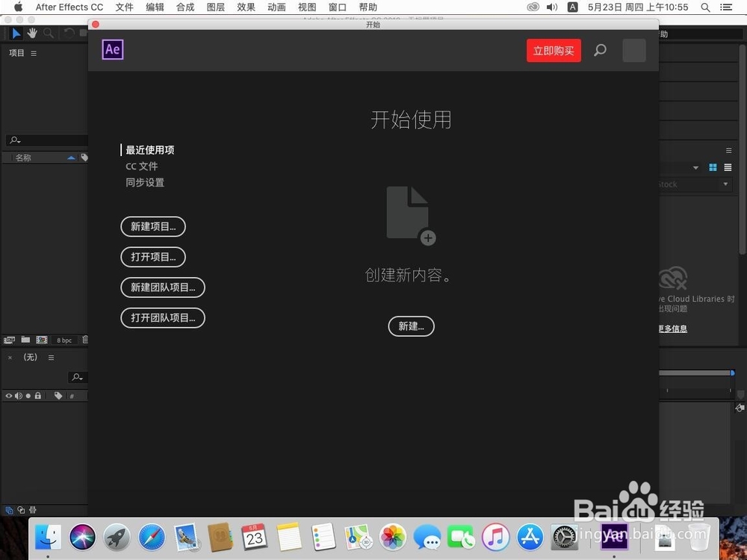Switch Libraries to list view
Screen dimensions: 747x560
point(728,167)
